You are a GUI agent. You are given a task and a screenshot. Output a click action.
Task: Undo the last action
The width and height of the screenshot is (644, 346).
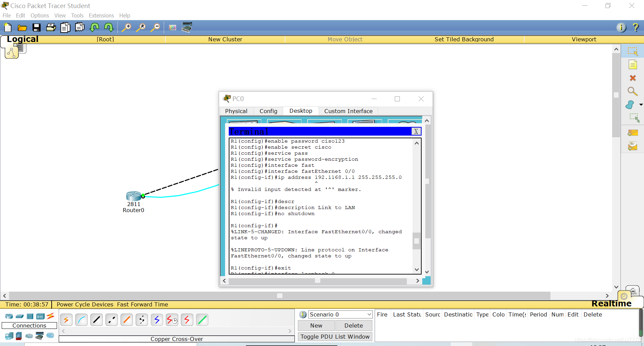[95, 28]
